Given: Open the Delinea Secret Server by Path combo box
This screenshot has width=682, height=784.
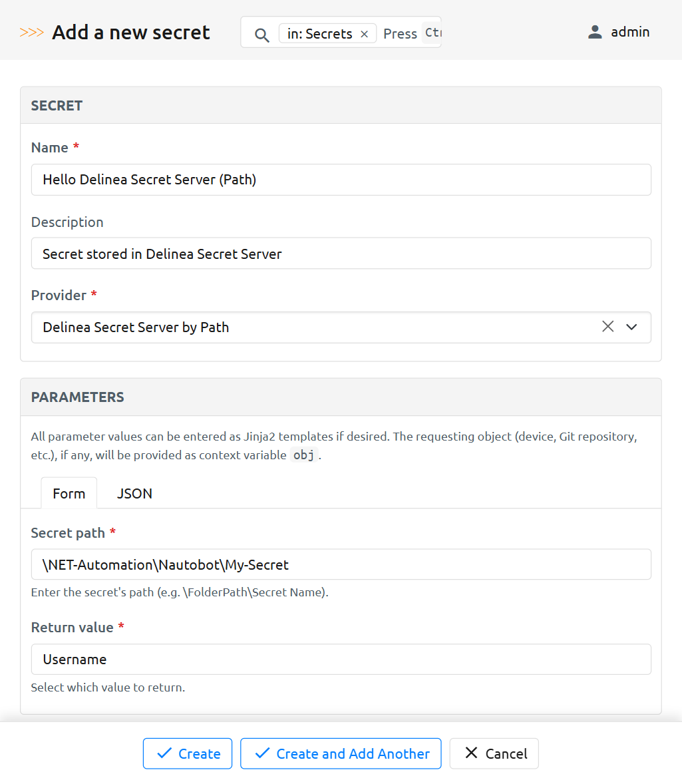Looking at the screenshot, I should click(313, 327).
